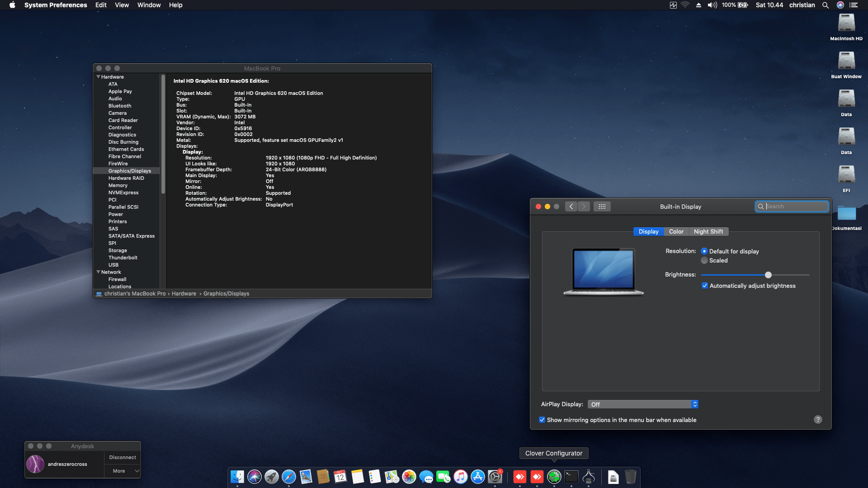Click the Search field in Built-in Display window
The image size is (868, 488).
(x=793, y=206)
